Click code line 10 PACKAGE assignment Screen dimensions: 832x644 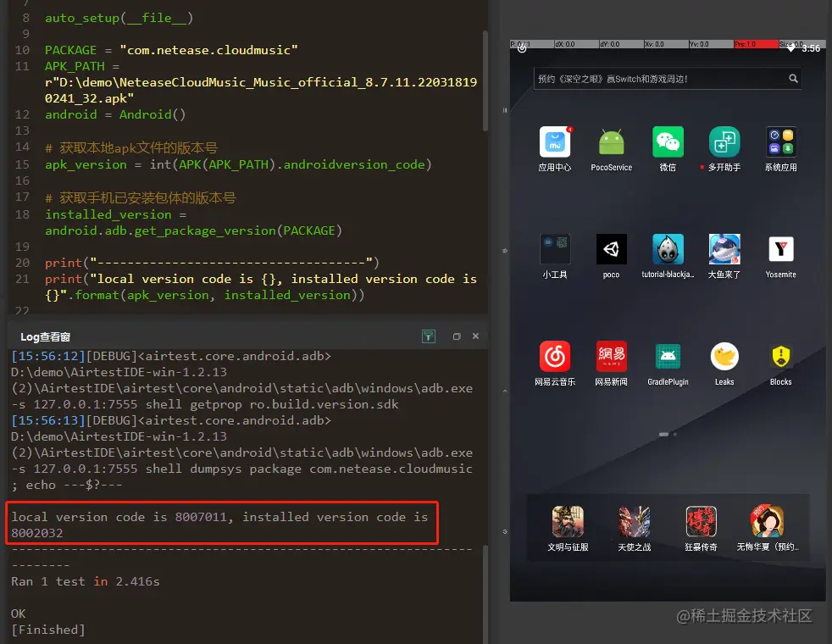[171, 50]
